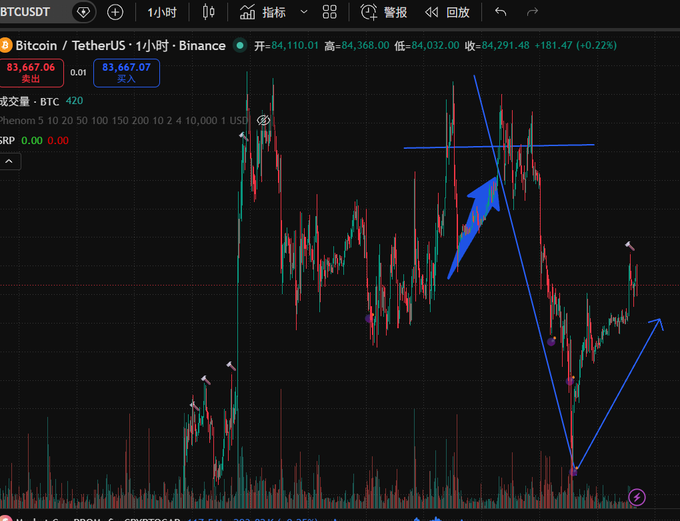The image size is (680, 521).
Task: Click the +181.47 (+0.22%) change value
Action: [575, 45]
